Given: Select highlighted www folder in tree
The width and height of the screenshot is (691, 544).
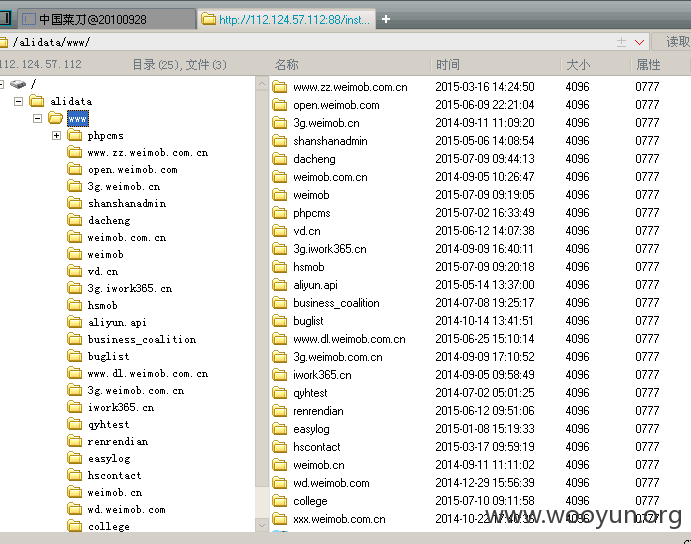Looking at the screenshot, I should (78, 119).
